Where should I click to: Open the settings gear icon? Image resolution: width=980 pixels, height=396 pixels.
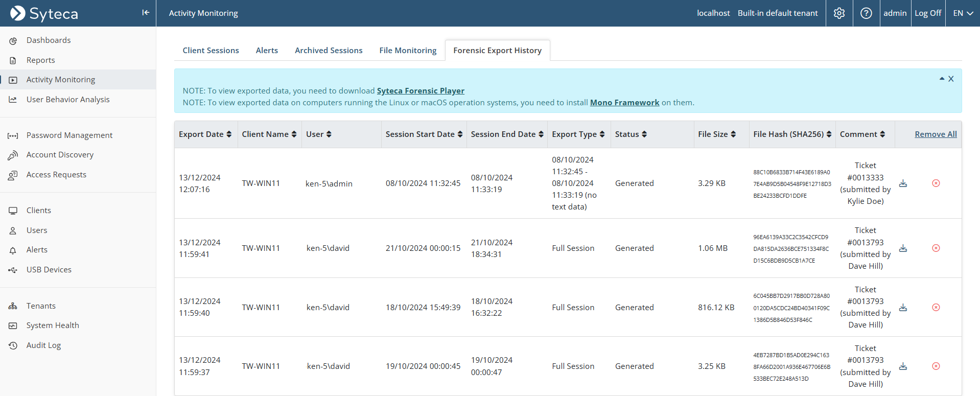pyautogui.click(x=839, y=13)
